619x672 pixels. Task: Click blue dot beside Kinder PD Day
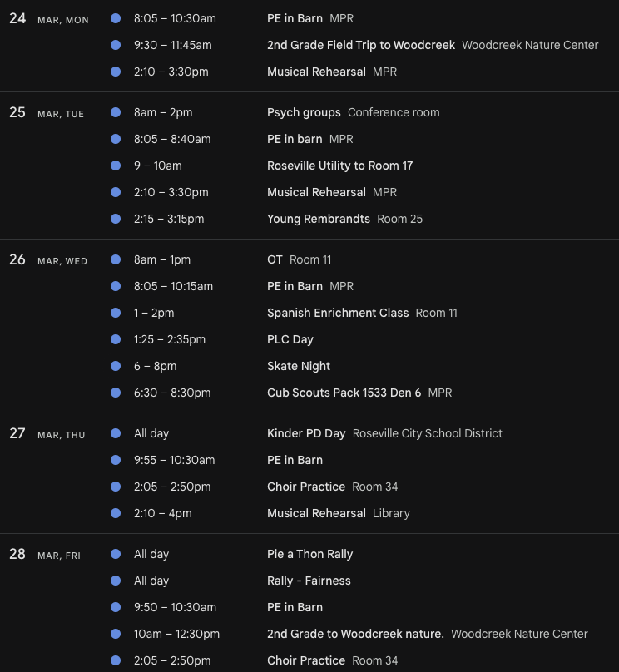click(116, 433)
